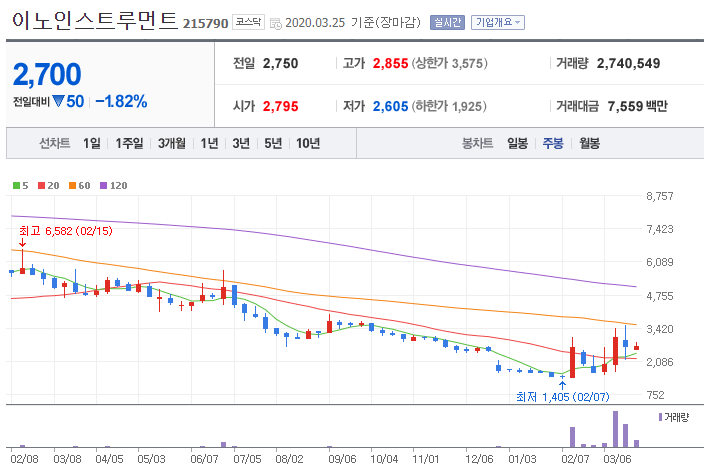This screenshot has height=472, width=704.
Task: Select the 3개월 line chart tab
Action: (172, 143)
